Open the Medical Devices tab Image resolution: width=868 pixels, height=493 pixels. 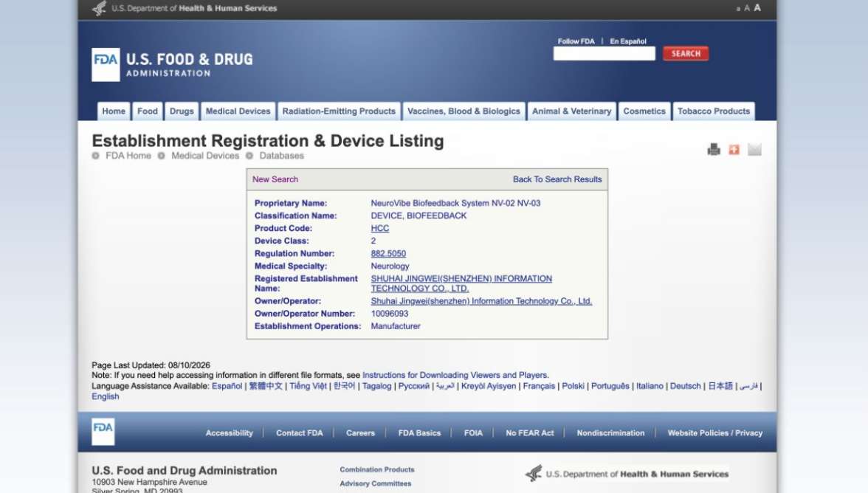[x=238, y=111]
